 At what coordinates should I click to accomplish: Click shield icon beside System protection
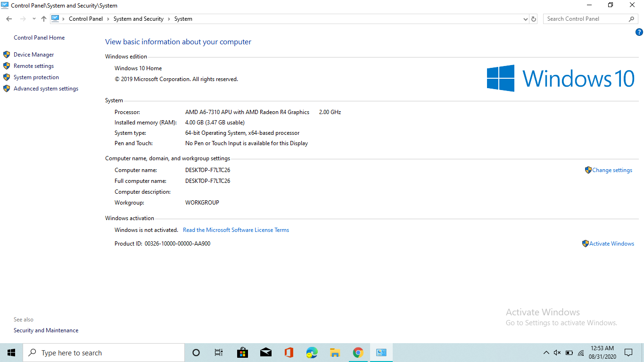(x=7, y=77)
